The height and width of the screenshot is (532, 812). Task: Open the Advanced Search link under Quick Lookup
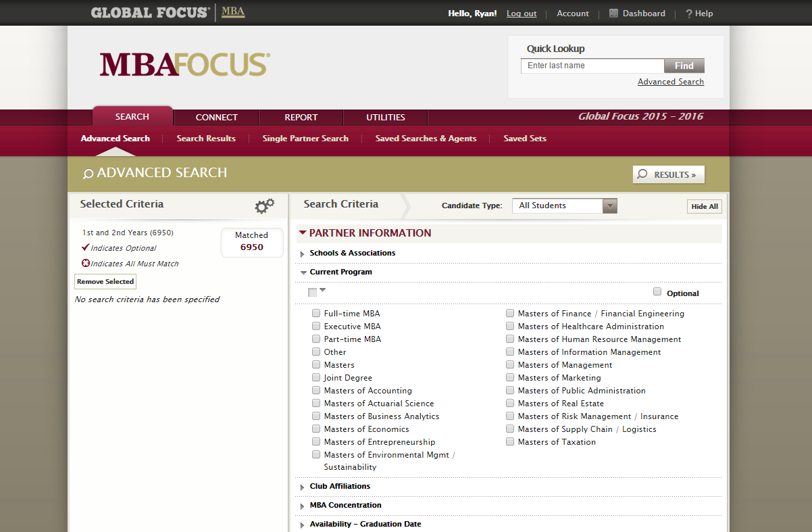tap(671, 82)
